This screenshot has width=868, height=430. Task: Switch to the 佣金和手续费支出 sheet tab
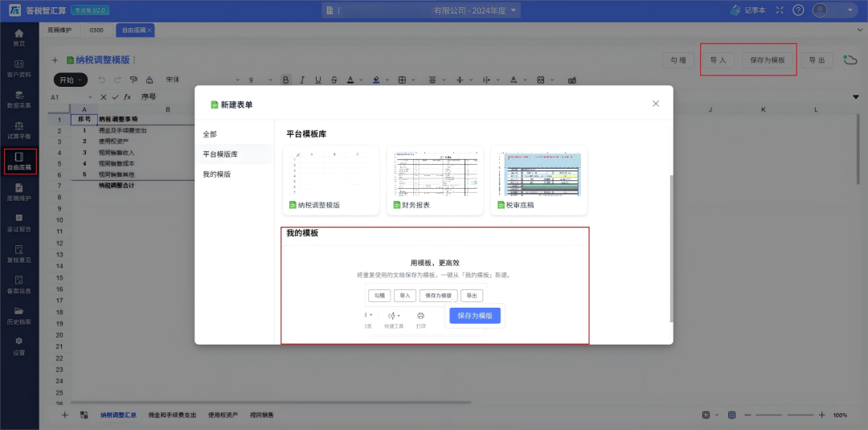click(172, 415)
